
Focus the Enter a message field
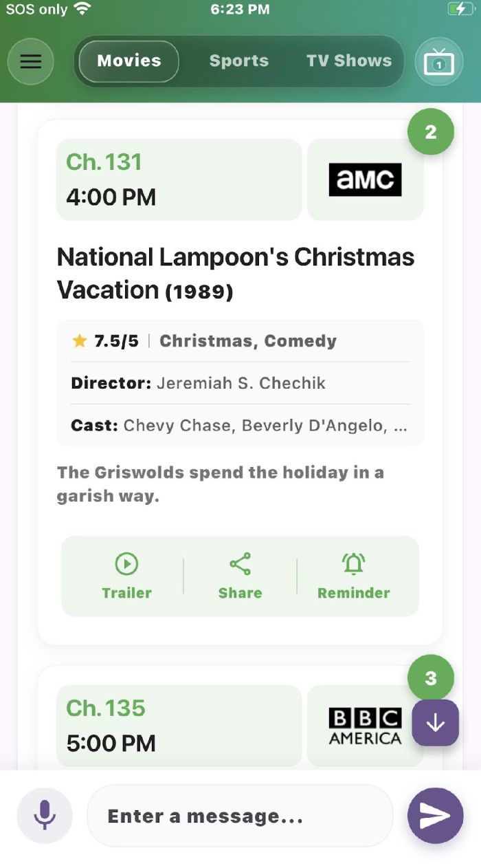tap(239, 816)
